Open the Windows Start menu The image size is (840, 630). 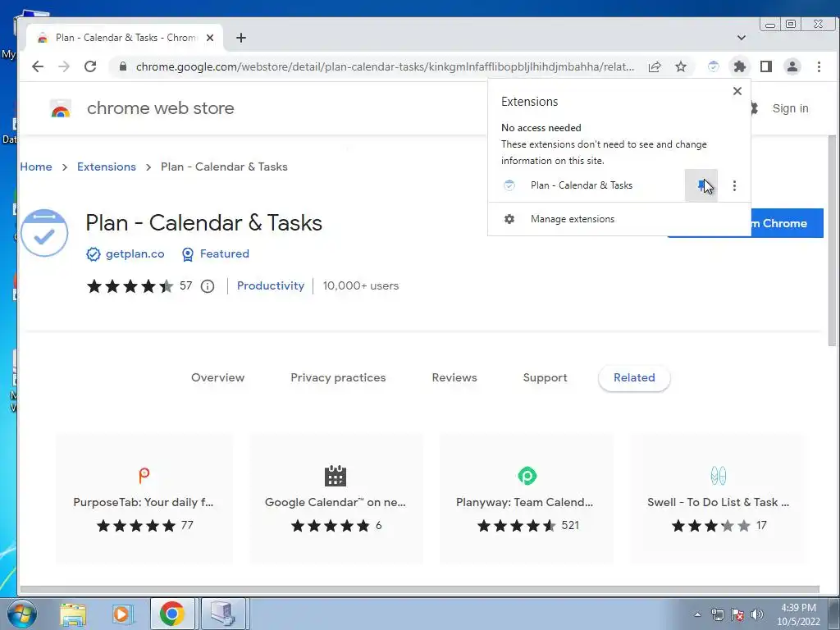(22, 614)
